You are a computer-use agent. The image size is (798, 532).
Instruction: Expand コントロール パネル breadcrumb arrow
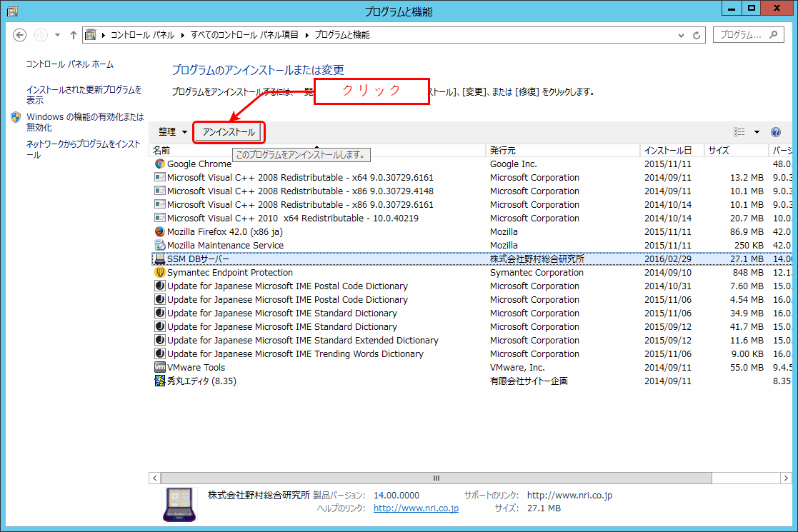point(183,34)
